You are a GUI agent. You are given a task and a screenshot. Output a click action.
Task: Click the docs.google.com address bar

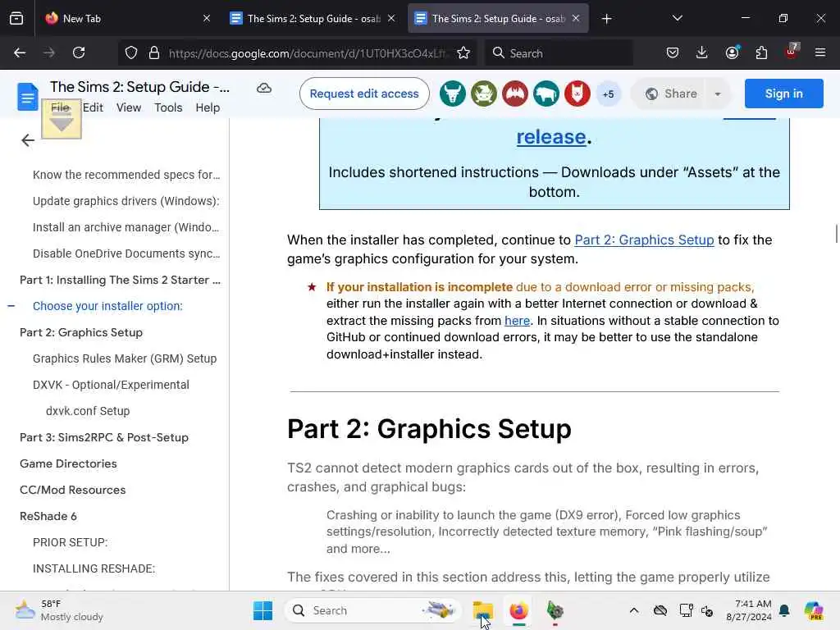(307, 53)
